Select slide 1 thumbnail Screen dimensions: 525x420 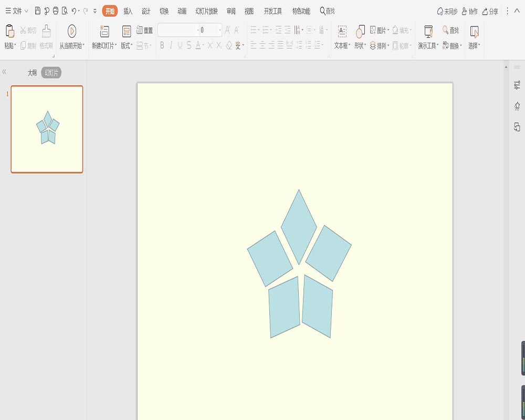(x=47, y=129)
